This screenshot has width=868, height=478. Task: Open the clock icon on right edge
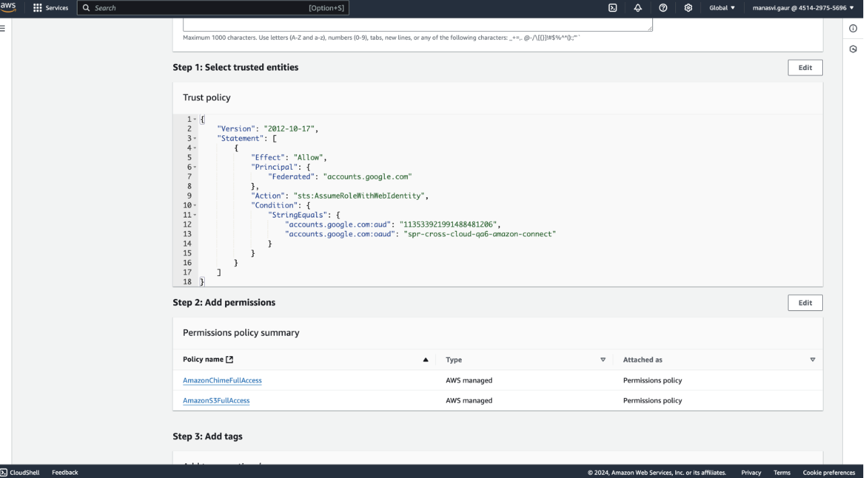pos(853,49)
